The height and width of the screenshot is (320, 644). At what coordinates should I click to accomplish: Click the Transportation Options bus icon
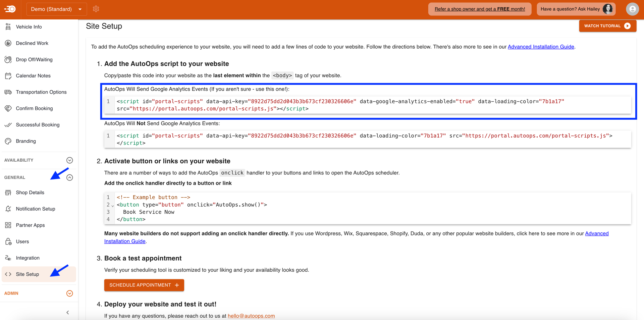point(8,92)
